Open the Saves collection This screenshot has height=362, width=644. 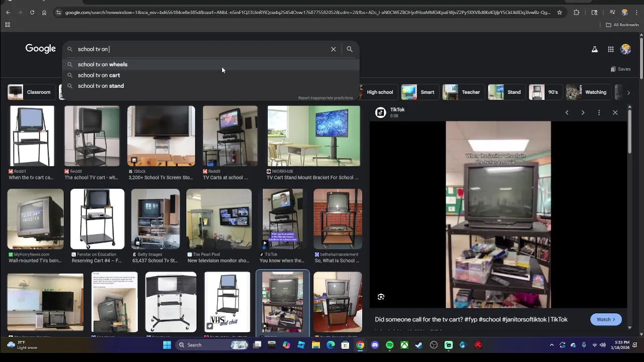(x=621, y=69)
